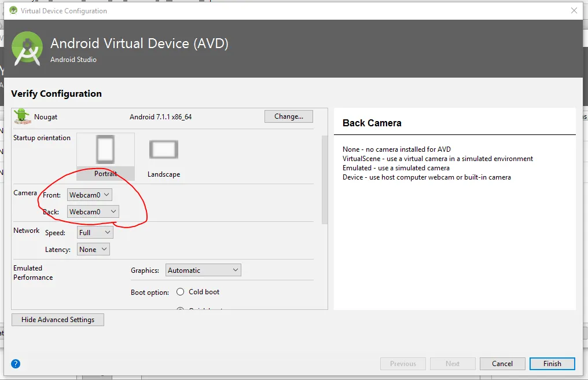The image size is (588, 380).
Task: Open the Graphics Automatic dropdown
Action: [203, 270]
